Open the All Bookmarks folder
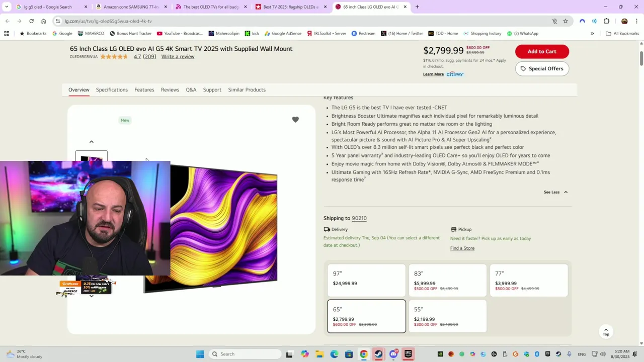The height and width of the screenshot is (362, 644). click(622, 33)
